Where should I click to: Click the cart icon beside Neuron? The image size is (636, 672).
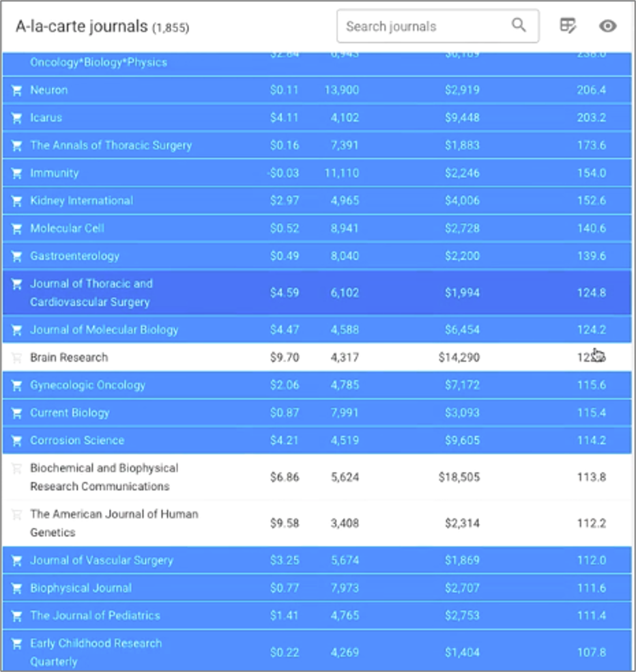(16, 90)
